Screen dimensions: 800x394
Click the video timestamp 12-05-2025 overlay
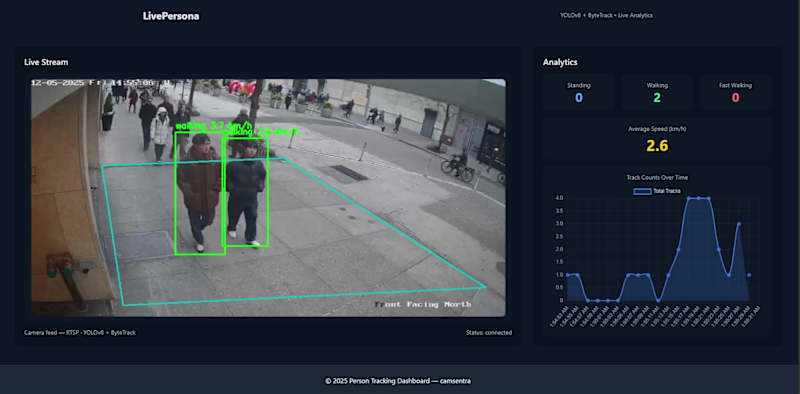coord(101,83)
